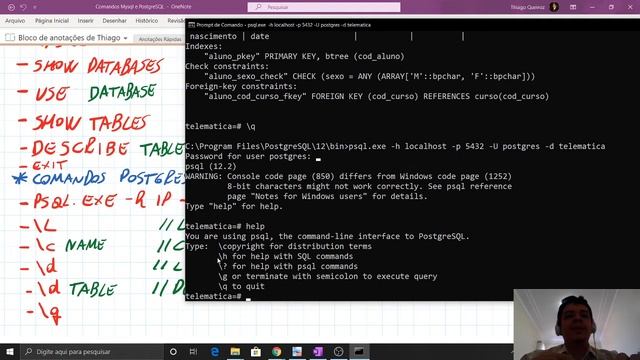
Task: Click the OBS Studio taskbar icon
Action: [x=338, y=351]
